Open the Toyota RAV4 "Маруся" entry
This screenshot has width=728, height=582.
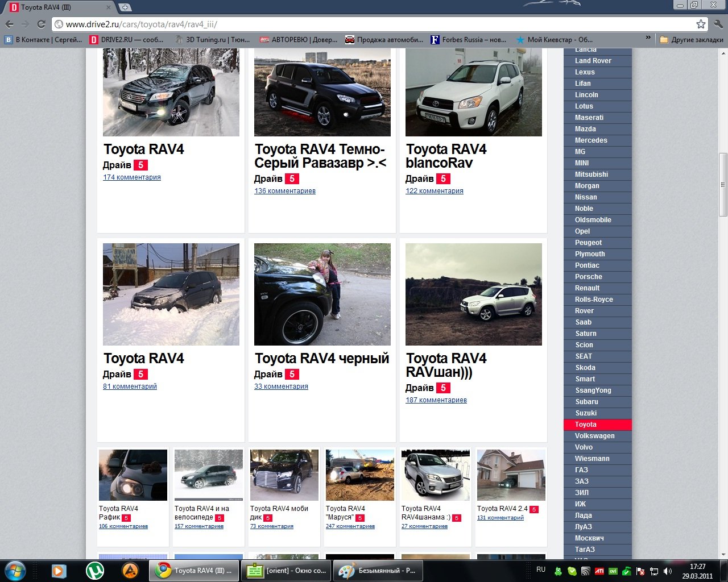point(345,513)
